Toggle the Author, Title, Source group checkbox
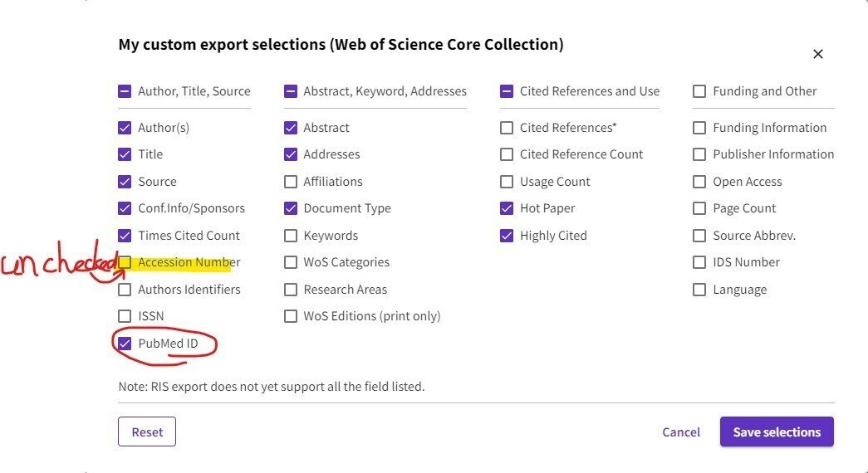This screenshot has height=473, width=868. tap(125, 91)
